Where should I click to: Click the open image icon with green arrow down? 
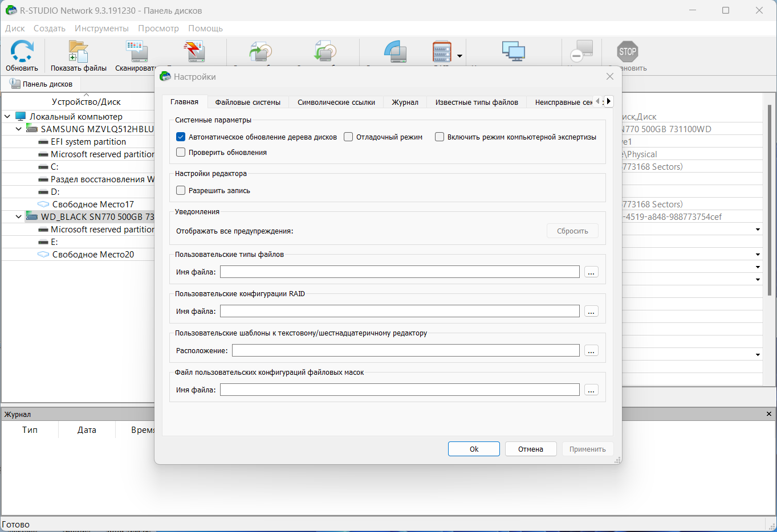(326, 51)
